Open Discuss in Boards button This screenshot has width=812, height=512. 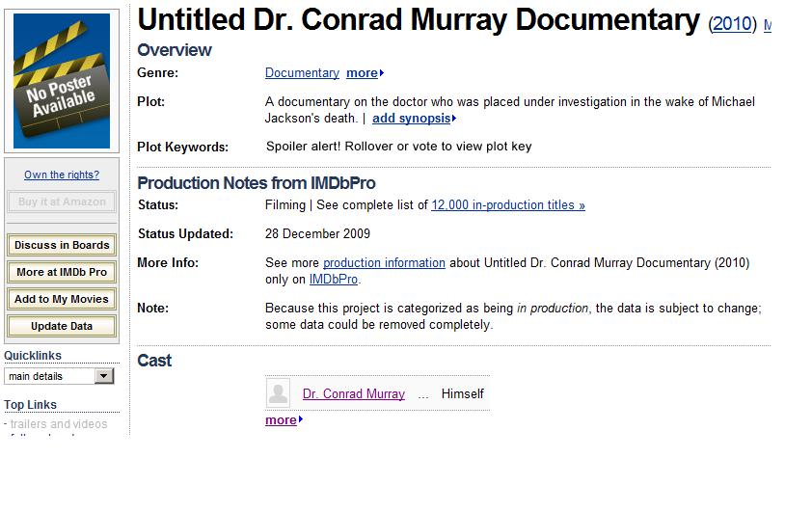(62, 245)
